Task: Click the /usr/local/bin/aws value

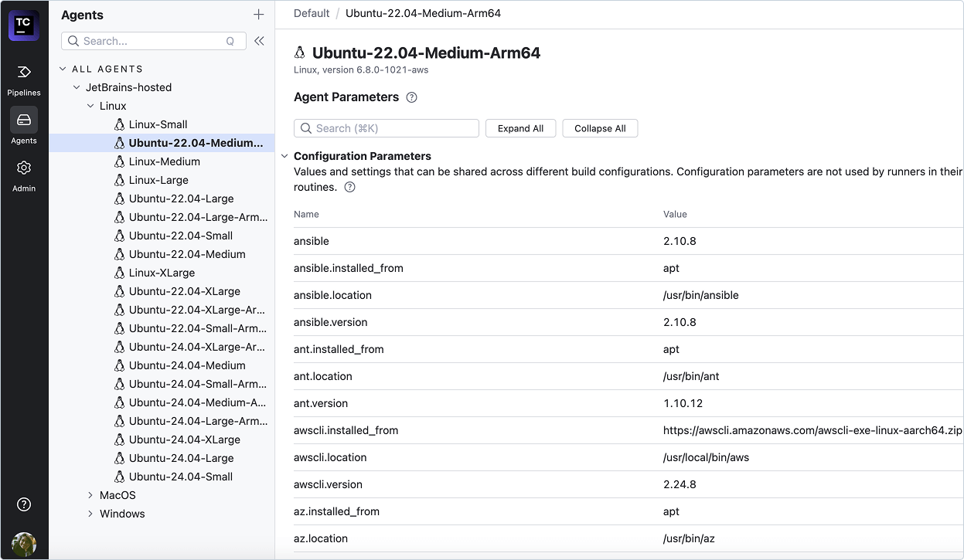Action: click(706, 457)
